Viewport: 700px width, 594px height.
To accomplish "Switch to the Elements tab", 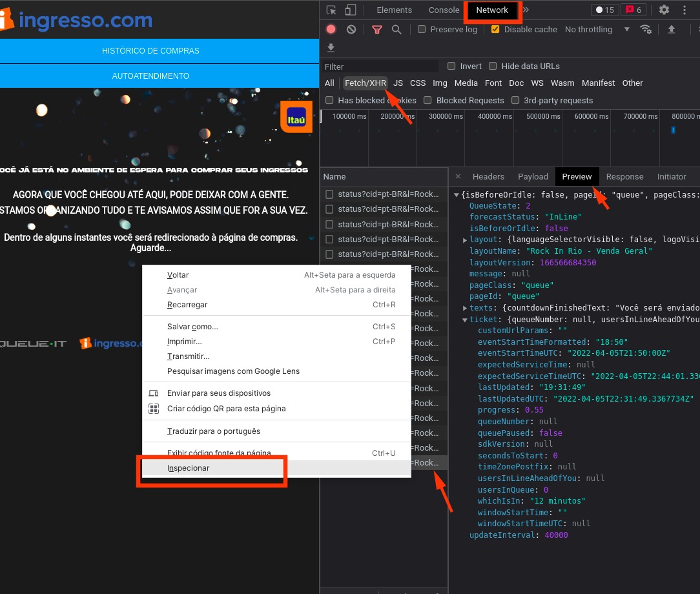I will [x=394, y=10].
